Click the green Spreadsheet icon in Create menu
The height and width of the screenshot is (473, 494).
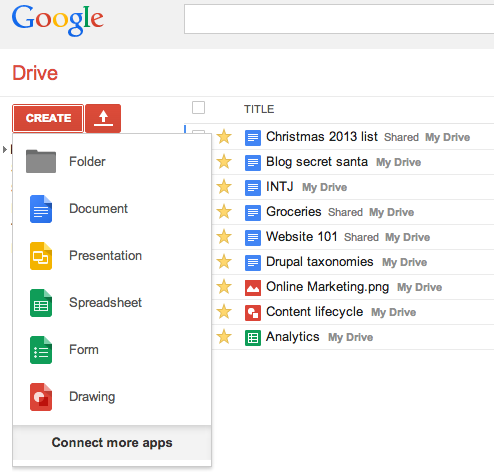tap(41, 303)
